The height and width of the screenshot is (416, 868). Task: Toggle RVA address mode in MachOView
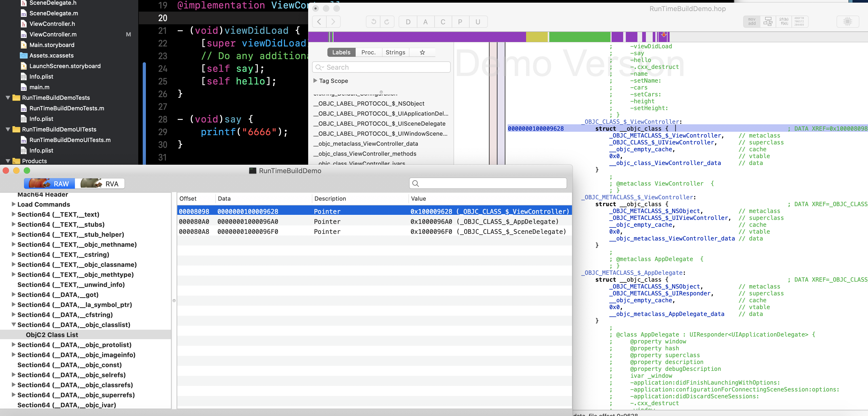click(100, 183)
